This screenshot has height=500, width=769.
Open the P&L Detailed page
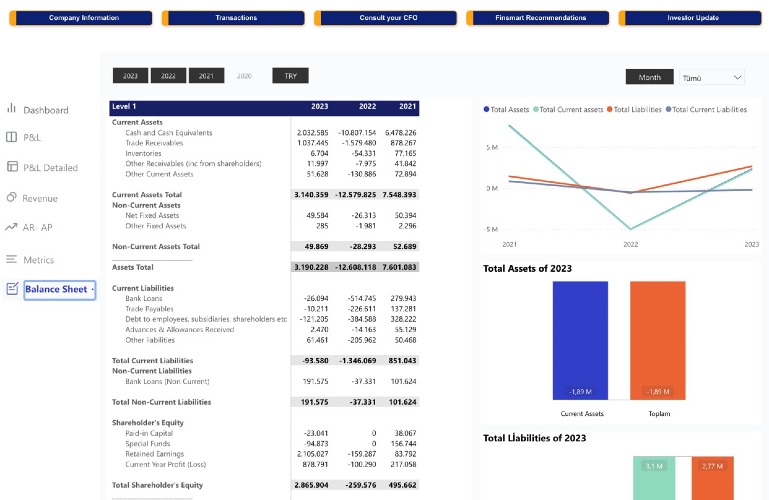pyautogui.click(x=51, y=168)
